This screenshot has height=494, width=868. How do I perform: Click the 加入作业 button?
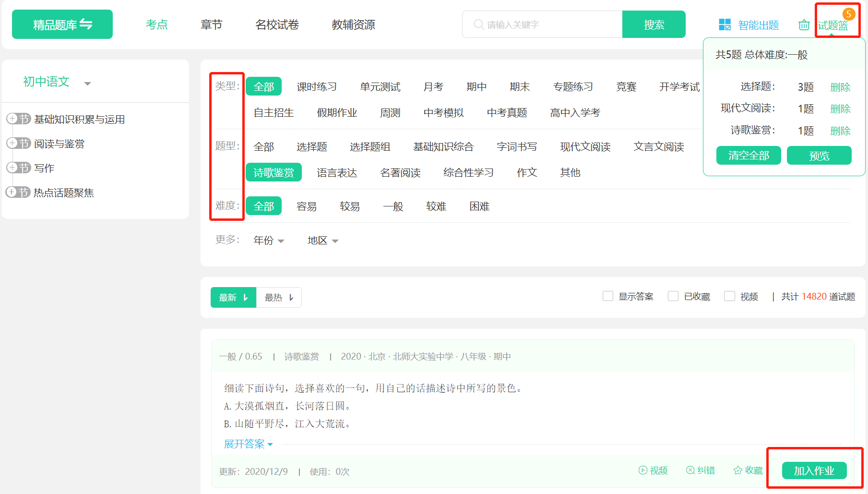tap(814, 470)
